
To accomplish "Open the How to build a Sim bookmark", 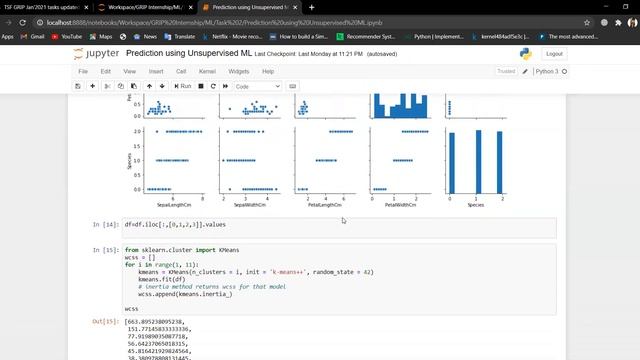I will pyautogui.click(x=299, y=37).
